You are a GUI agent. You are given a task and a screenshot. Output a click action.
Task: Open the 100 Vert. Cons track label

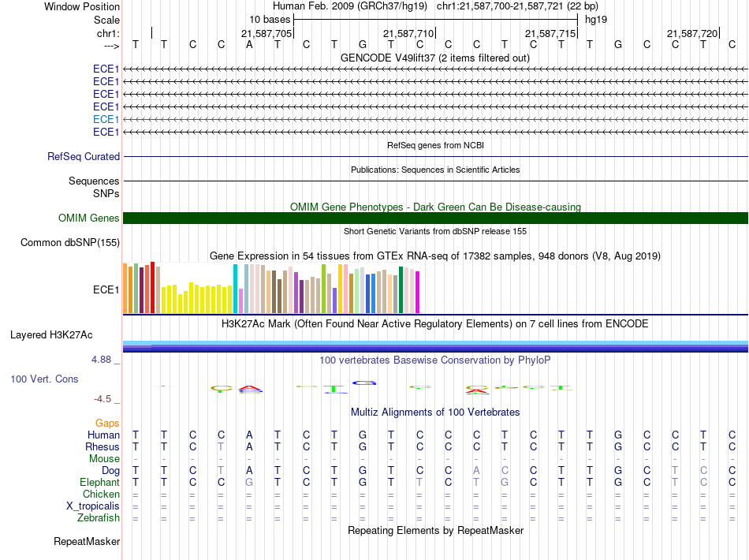[44, 379]
